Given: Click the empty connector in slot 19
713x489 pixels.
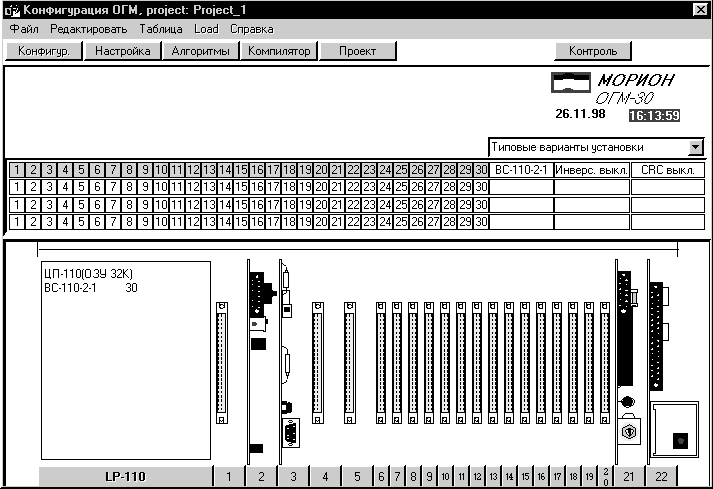Looking at the screenshot, I should tap(589, 363).
